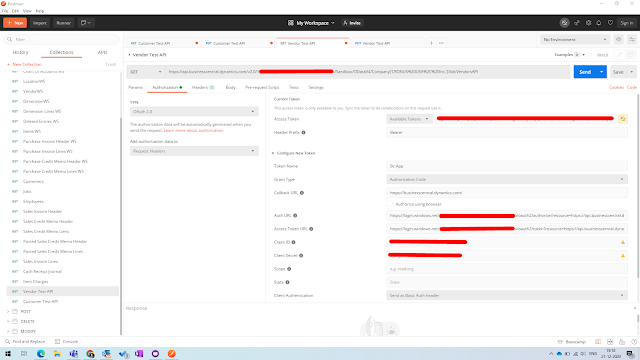Expand the DELETE folder in collections
Viewport: 640px width, 360px height.
[8, 322]
